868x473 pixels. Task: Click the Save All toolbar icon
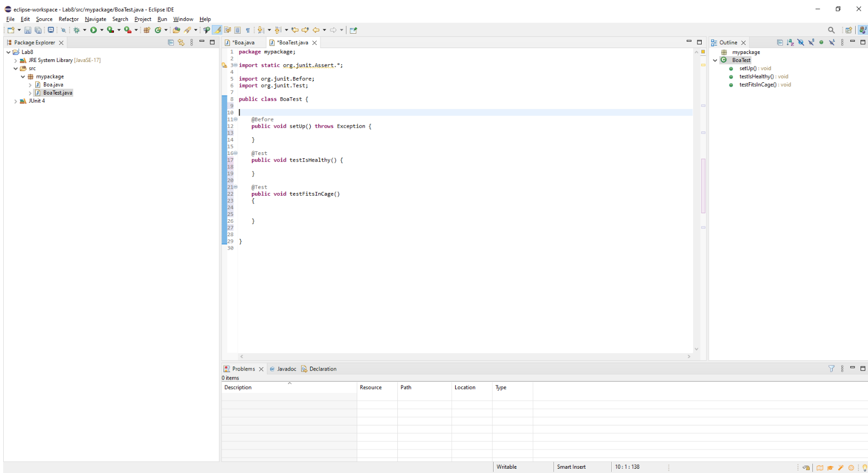[x=38, y=30]
